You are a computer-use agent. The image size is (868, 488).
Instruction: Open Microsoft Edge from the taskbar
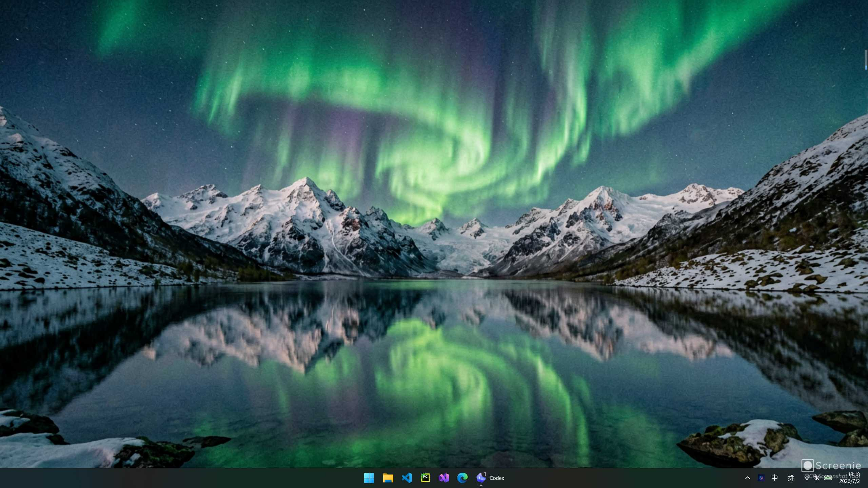[x=462, y=478]
